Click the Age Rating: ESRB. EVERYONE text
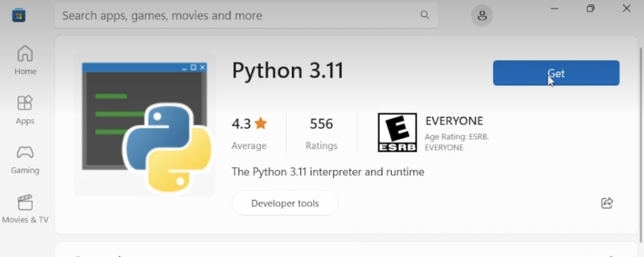 point(456,142)
